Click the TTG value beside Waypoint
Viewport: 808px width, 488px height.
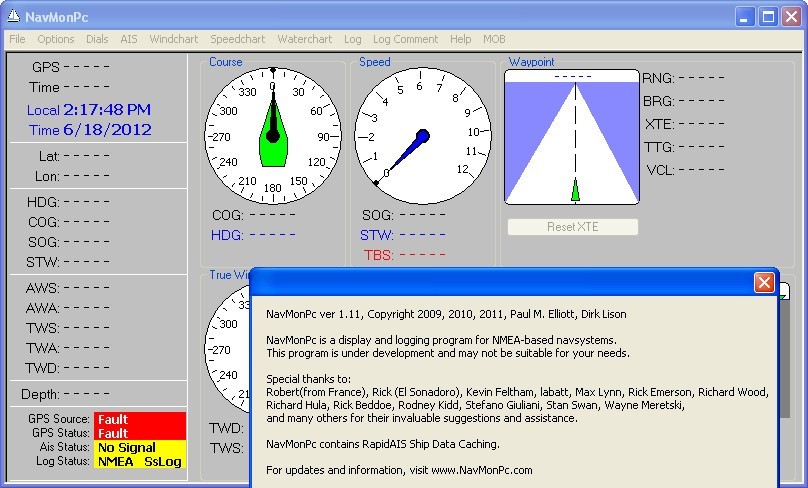pos(701,147)
